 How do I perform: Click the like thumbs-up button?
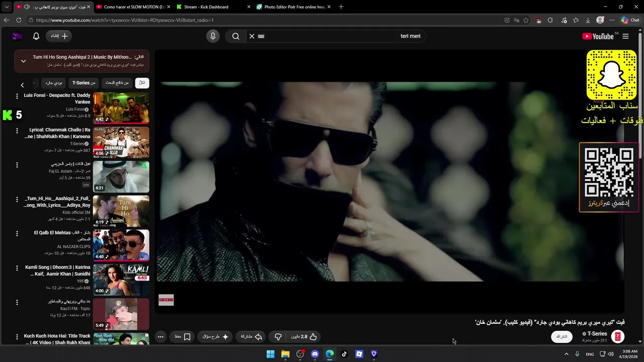coord(313,337)
